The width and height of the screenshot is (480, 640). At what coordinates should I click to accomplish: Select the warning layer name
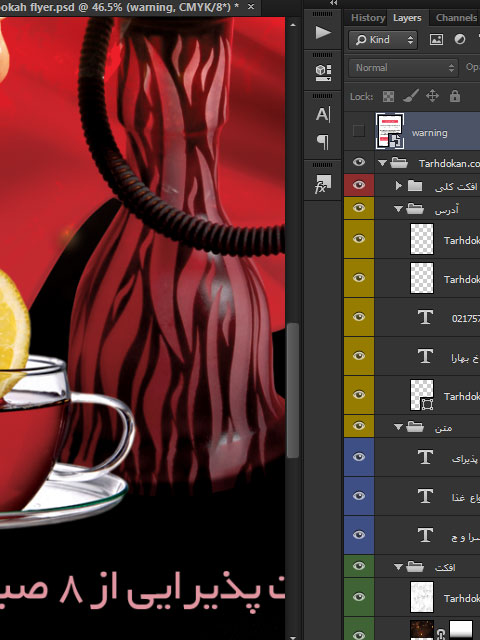(429, 133)
